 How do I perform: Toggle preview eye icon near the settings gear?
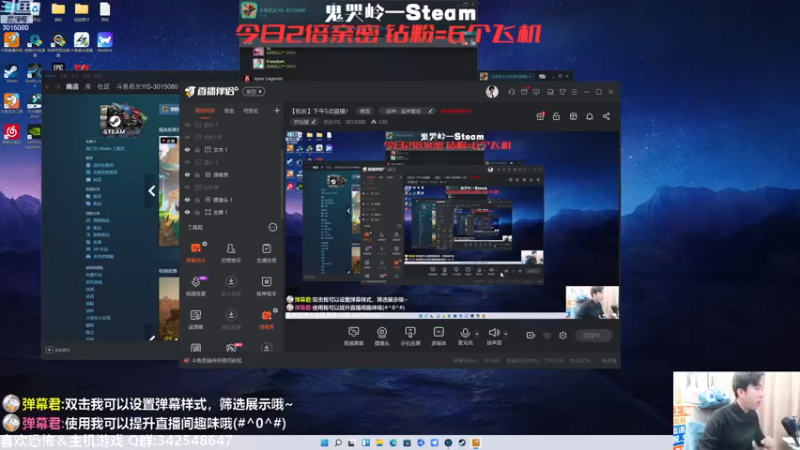[547, 335]
